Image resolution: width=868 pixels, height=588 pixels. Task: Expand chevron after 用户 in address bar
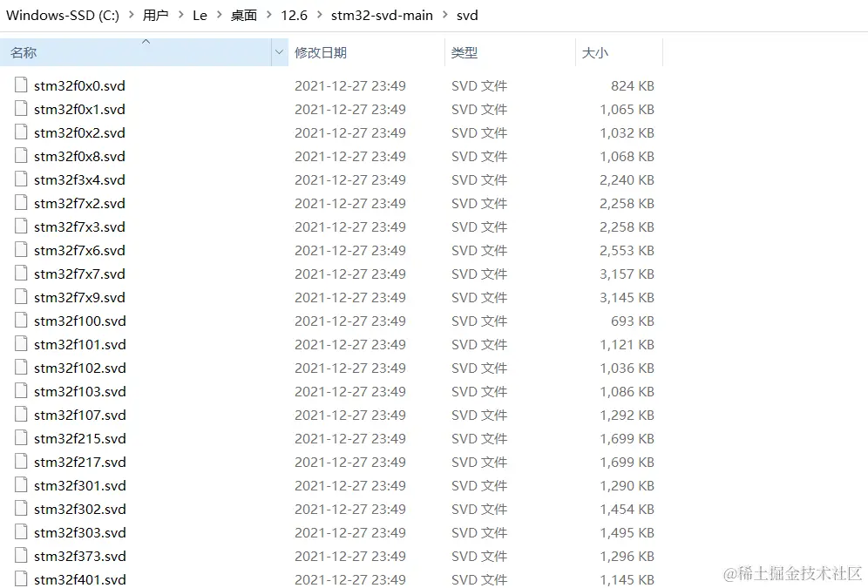(181, 15)
